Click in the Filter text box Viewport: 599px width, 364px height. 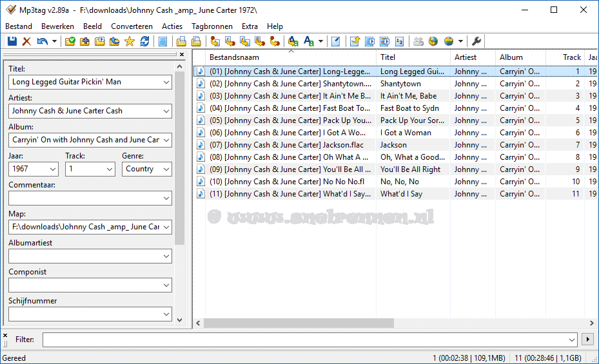point(309,340)
